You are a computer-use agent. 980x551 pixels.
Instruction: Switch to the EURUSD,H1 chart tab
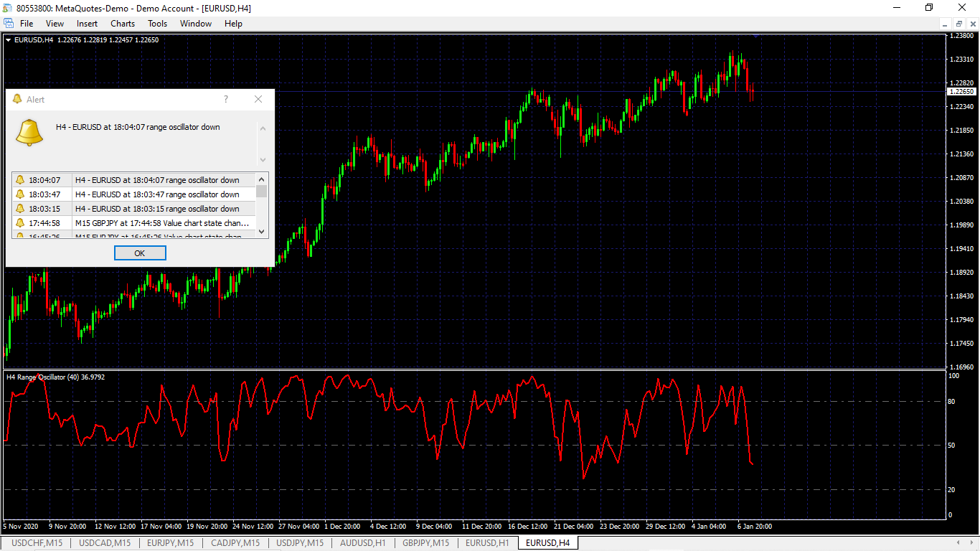click(x=487, y=543)
